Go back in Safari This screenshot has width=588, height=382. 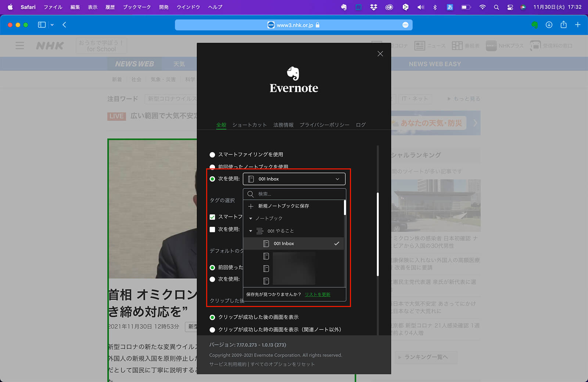coord(64,25)
